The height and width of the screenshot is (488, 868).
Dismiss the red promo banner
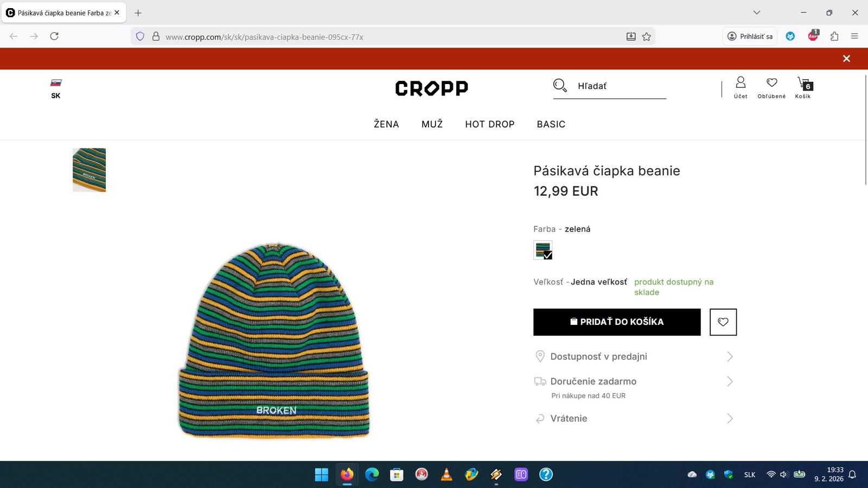846,59
